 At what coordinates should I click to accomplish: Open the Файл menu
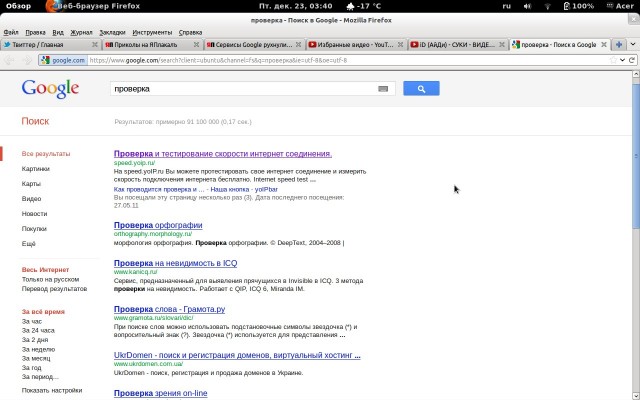point(11,32)
